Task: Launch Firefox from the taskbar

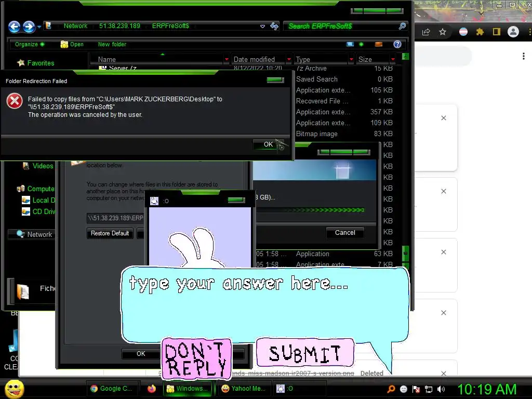Action: (x=152, y=389)
